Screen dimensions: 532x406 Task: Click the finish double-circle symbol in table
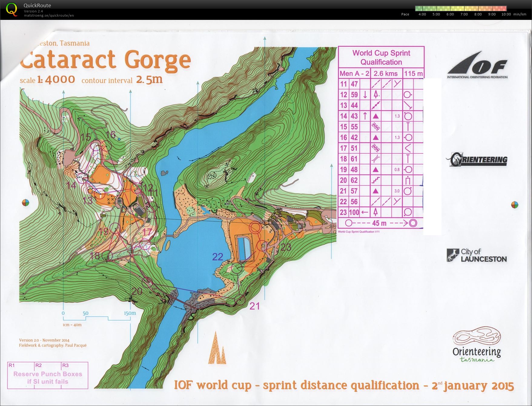click(x=413, y=223)
